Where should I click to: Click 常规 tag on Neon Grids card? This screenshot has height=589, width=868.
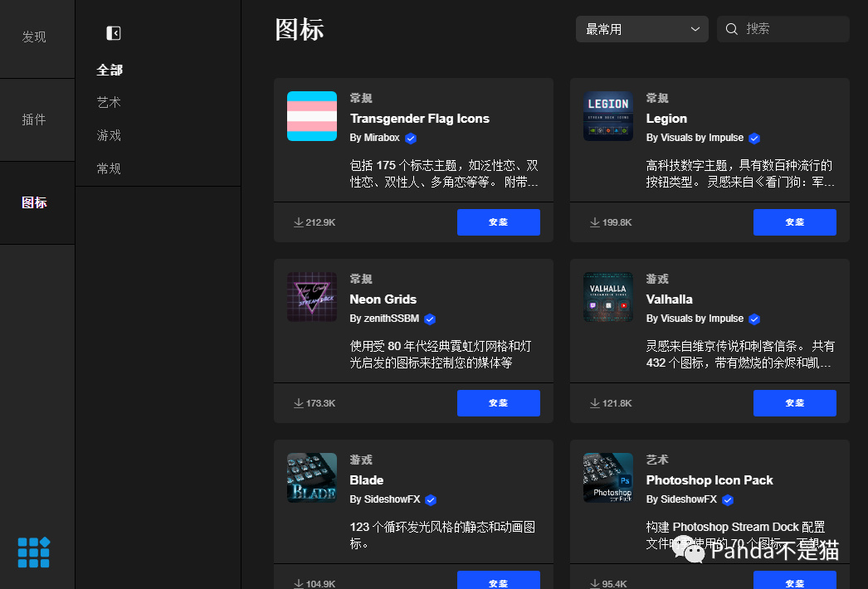(361, 279)
